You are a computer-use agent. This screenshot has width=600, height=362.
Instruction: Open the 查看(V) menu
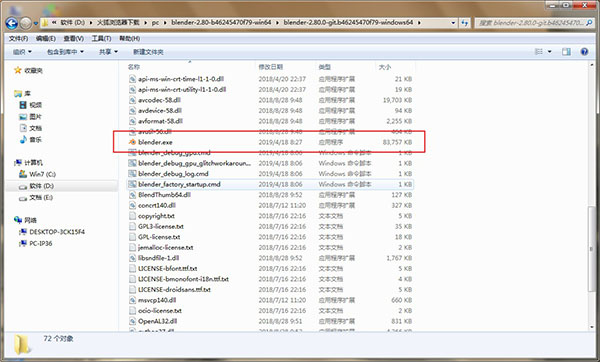73,39
